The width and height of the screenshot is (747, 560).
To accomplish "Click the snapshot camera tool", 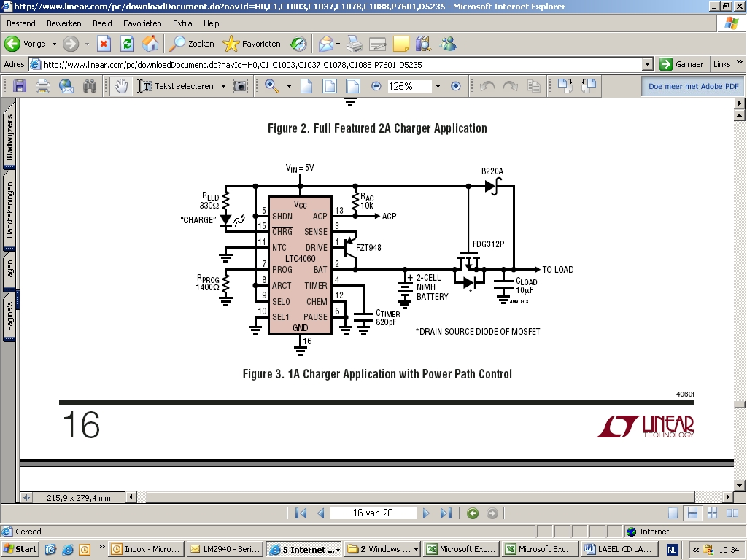I will click(240, 86).
